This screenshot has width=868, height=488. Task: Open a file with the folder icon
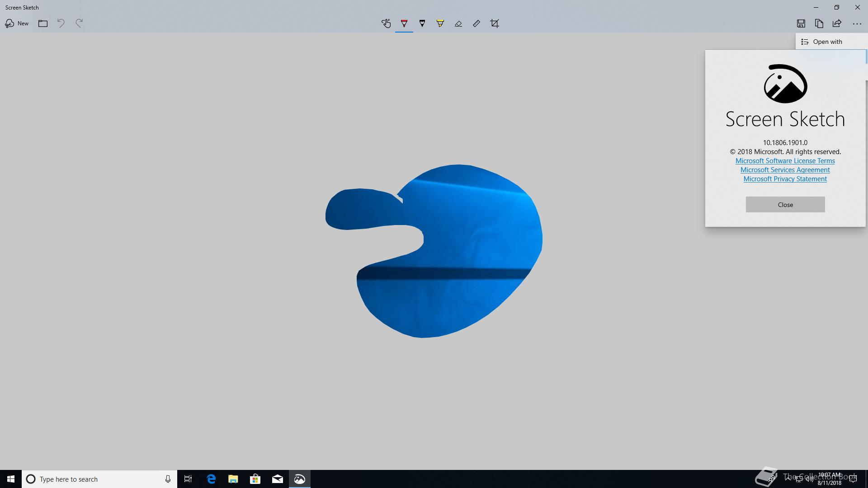point(43,23)
